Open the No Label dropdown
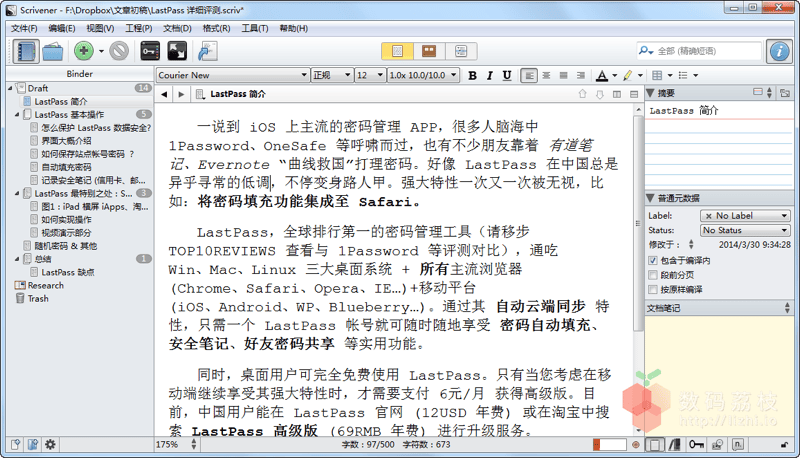The height and width of the screenshot is (458, 800). [745, 216]
